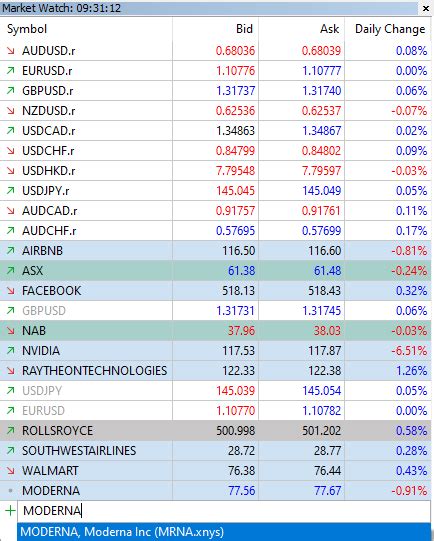434x541 pixels.
Task: Click the up arrow beside ASX
Action: click(x=11, y=270)
